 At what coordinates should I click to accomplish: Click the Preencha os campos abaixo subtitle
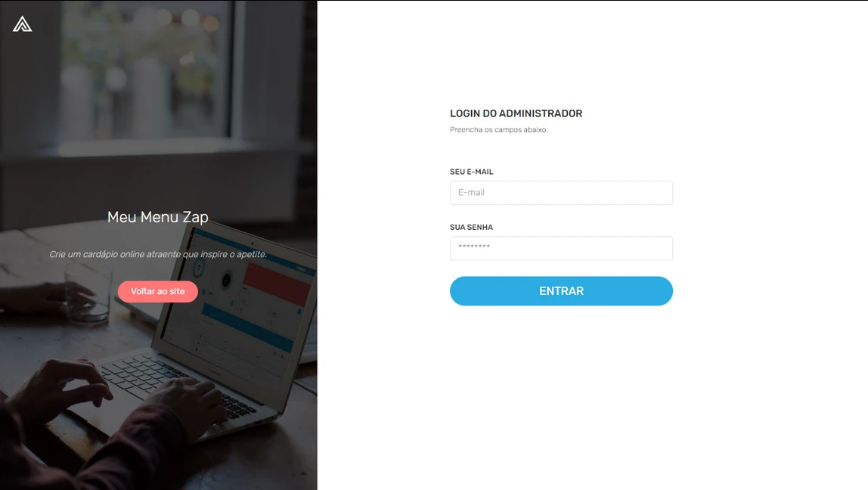(498, 129)
